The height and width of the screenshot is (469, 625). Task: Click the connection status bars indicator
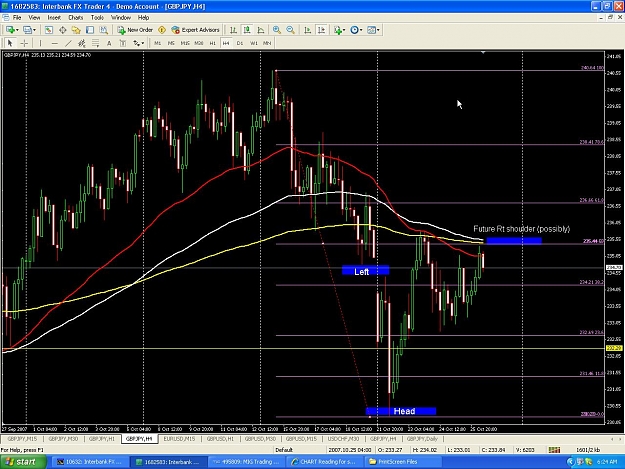[x=554, y=450]
